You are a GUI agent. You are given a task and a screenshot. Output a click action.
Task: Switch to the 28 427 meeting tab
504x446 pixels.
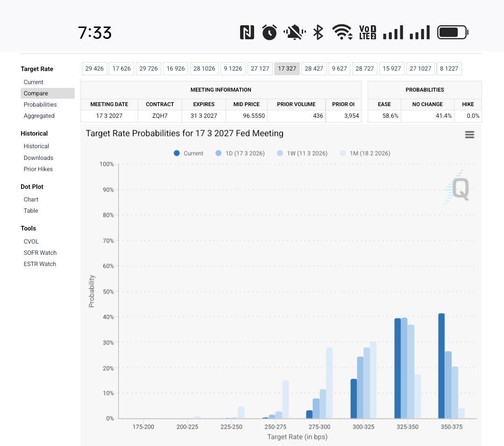pyautogui.click(x=314, y=69)
